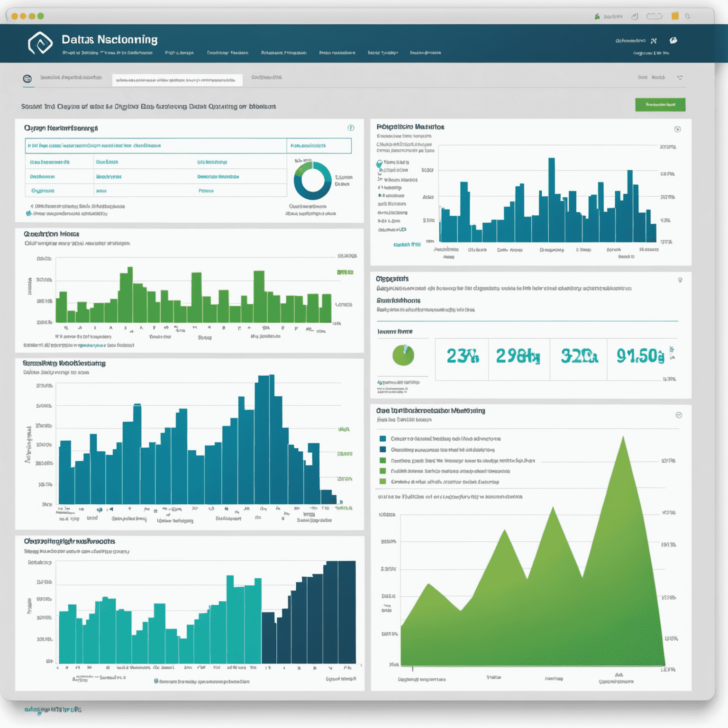
Task: Click the teal-blue legend swatch in the area chart panel
Action: [x=382, y=439]
